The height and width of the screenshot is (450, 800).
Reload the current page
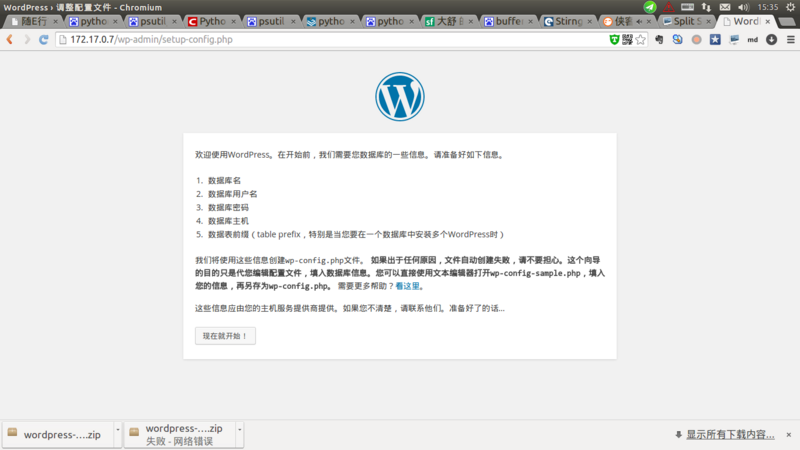tap(44, 39)
